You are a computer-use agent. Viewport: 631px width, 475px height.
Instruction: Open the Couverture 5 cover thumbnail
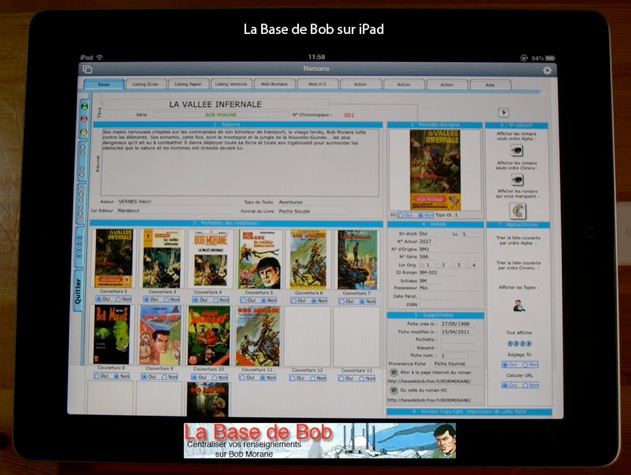260,259
